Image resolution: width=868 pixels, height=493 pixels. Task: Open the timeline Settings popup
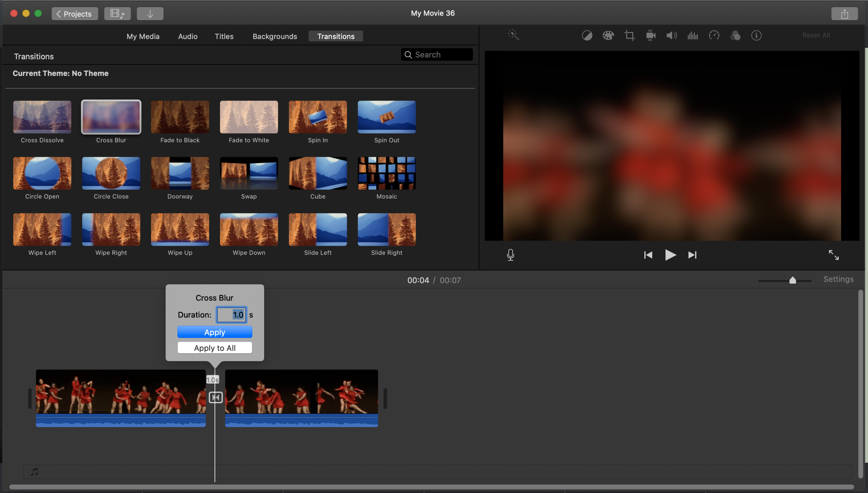click(838, 279)
